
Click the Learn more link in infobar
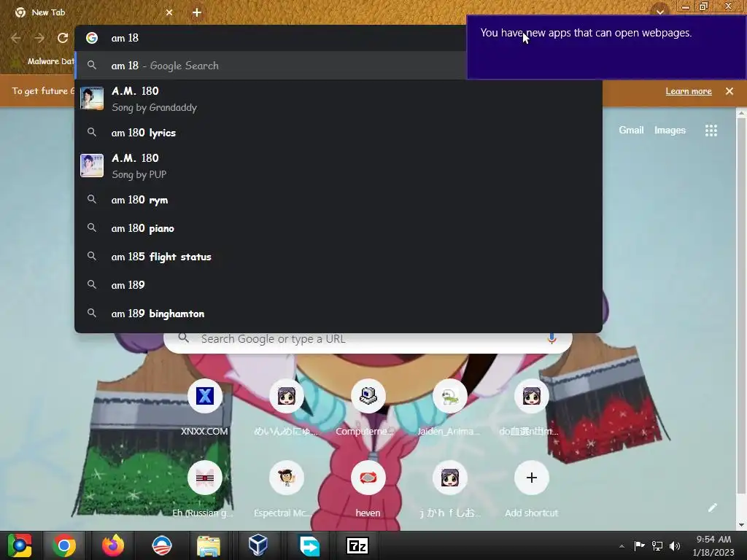point(689,91)
